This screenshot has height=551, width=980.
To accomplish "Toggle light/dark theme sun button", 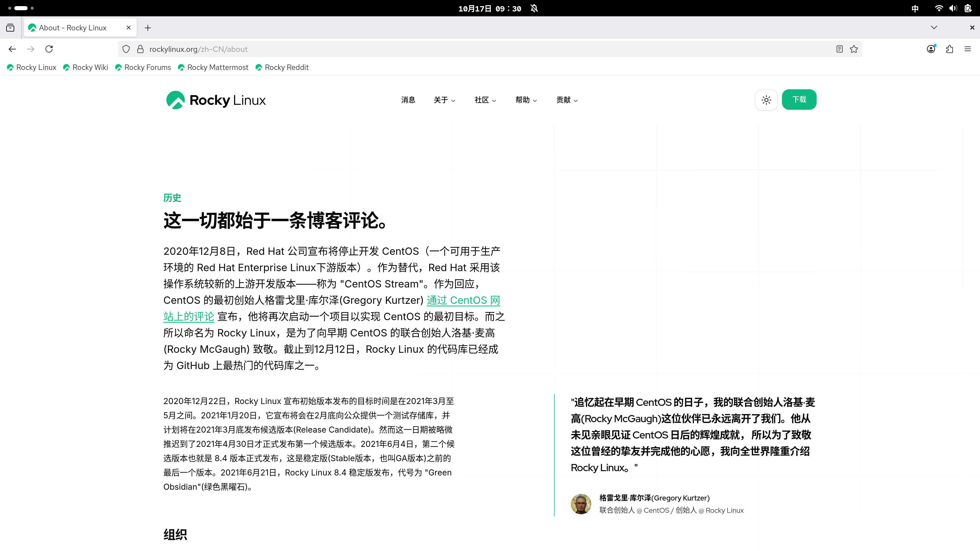I will [x=766, y=100].
